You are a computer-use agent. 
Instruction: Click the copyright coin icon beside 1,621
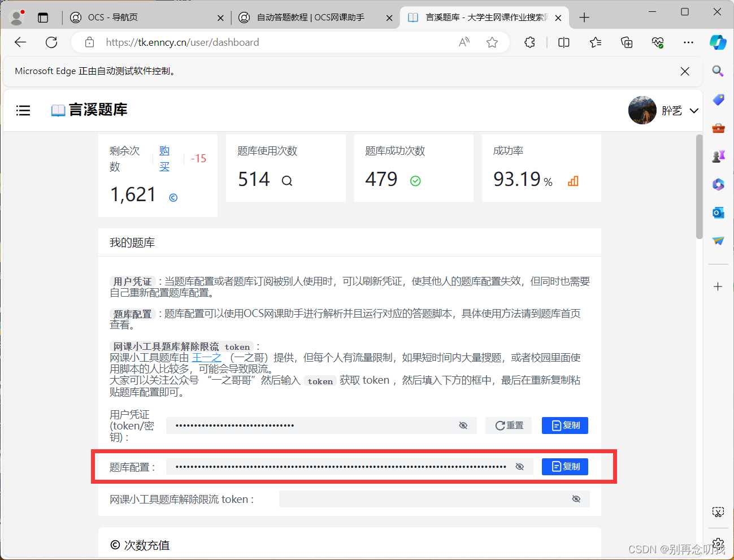pos(173,197)
